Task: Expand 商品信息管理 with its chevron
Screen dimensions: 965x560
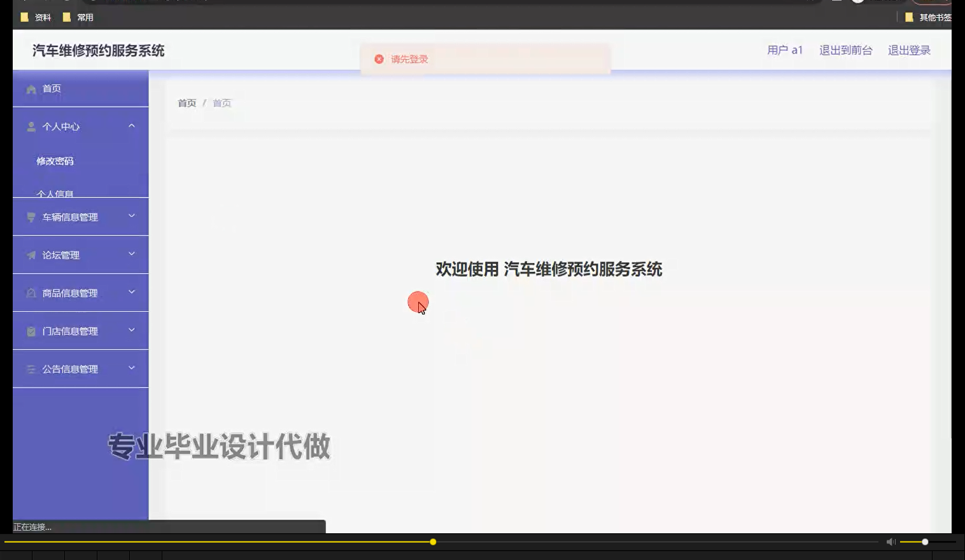Action: [x=132, y=292]
